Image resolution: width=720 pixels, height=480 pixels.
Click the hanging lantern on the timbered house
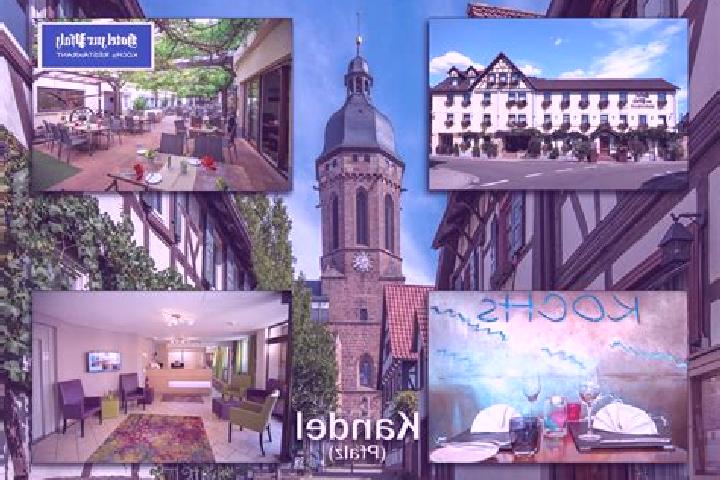coord(677,242)
